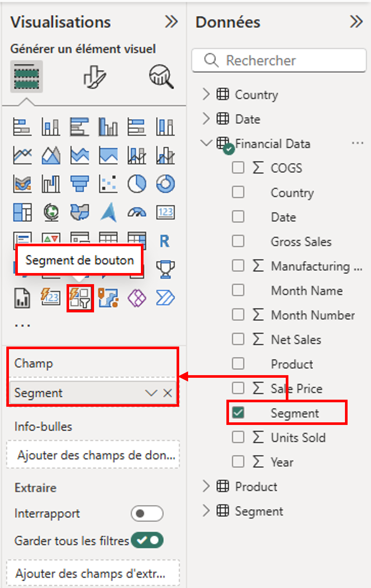This screenshot has height=588, width=371.
Task: Insert the Power Apps visual
Action: click(x=137, y=298)
